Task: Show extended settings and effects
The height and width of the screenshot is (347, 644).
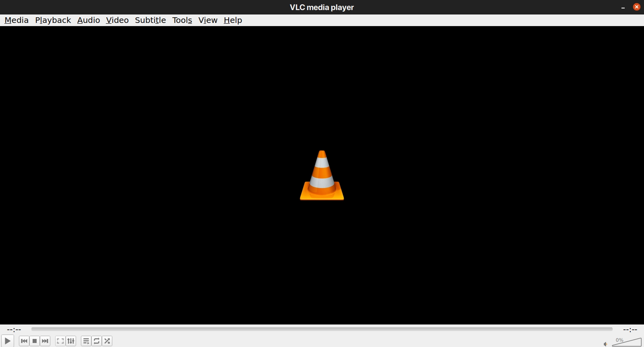Action: (71, 341)
